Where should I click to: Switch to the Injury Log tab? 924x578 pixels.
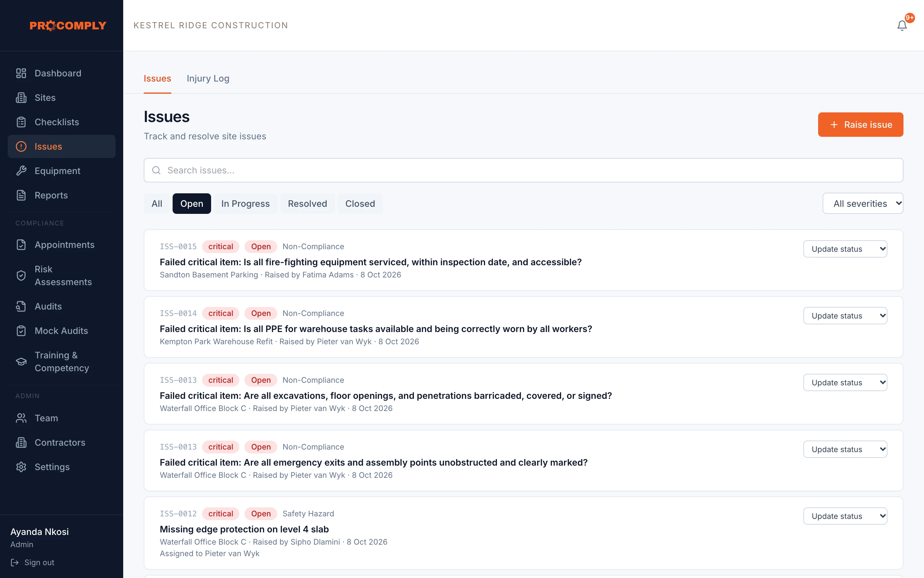[x=208, y=78]
